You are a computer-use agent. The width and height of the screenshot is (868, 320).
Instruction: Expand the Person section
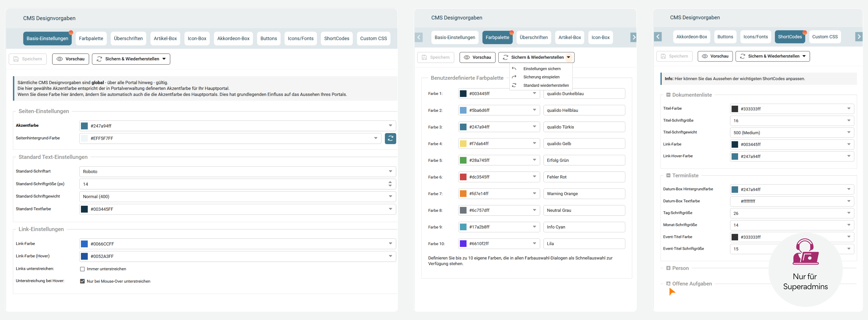(x=668, y=268)
